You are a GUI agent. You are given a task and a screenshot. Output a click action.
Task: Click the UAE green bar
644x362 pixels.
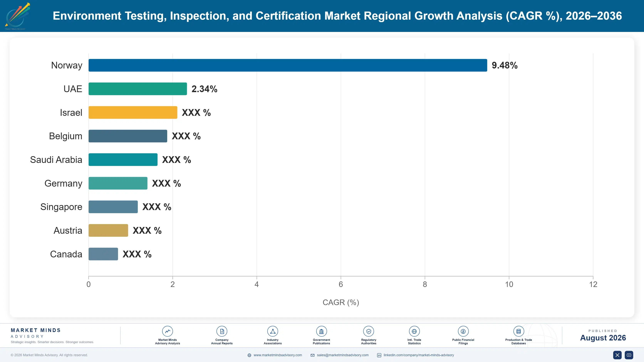point(138,89)
